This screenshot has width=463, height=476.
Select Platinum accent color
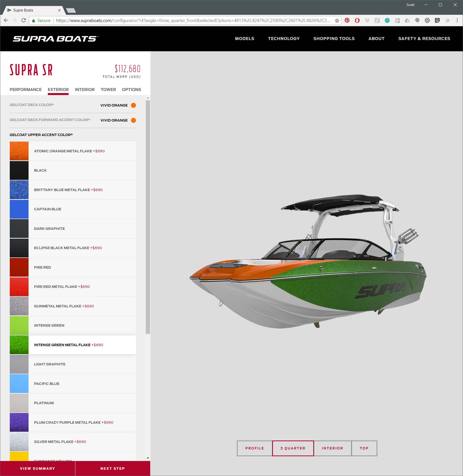pos(73,403)
